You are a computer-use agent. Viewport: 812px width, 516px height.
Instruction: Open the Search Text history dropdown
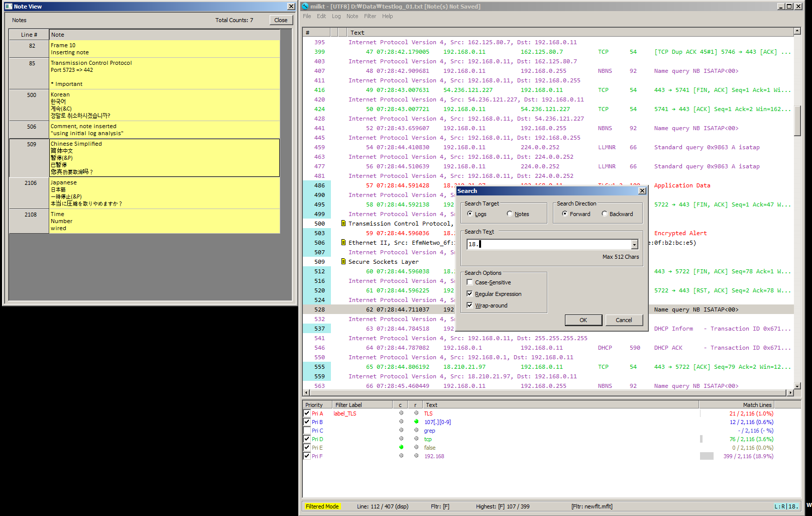tap(634, 245)
